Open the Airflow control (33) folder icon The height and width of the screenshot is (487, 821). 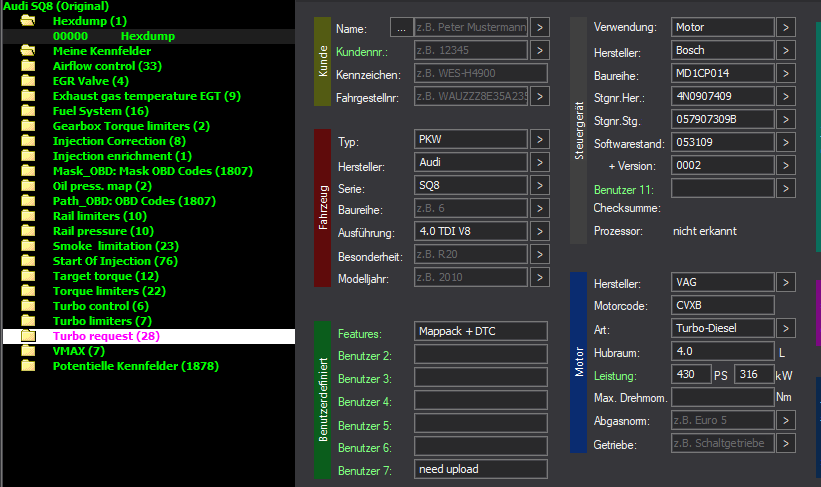click(x=28, y=66)
